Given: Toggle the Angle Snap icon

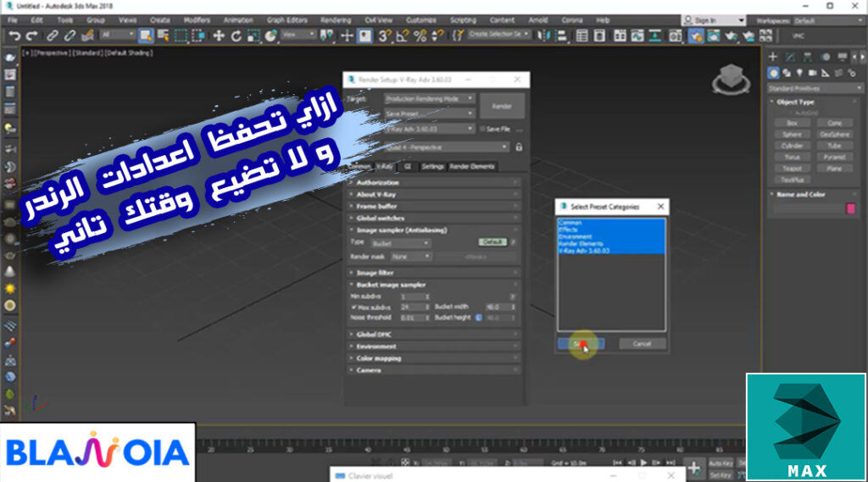Looking at the screenshot, I should pos(403,36).
